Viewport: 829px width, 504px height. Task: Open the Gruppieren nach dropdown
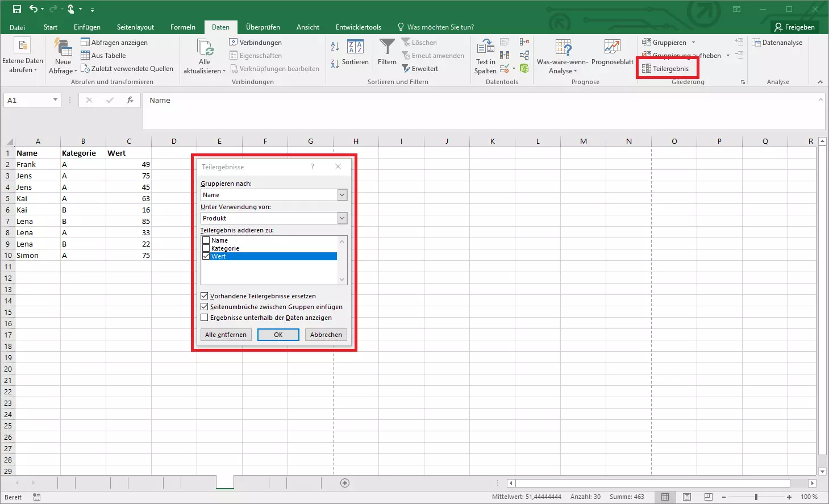[x=342, y=195]
